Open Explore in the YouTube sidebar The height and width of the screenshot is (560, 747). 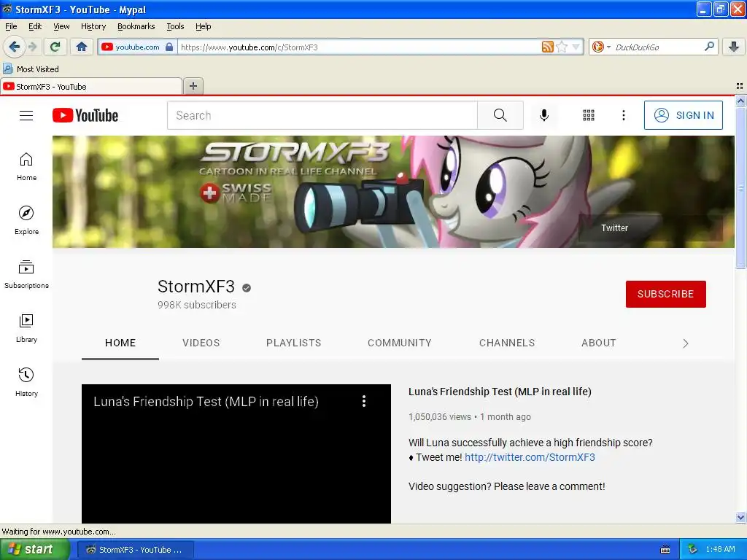pos(26,220)
